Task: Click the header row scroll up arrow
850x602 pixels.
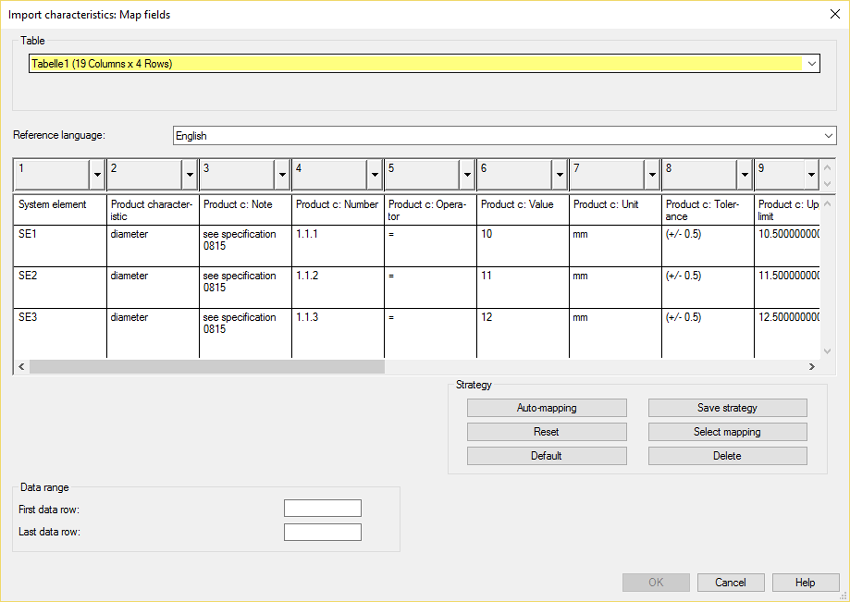Action: pos(827,167)
